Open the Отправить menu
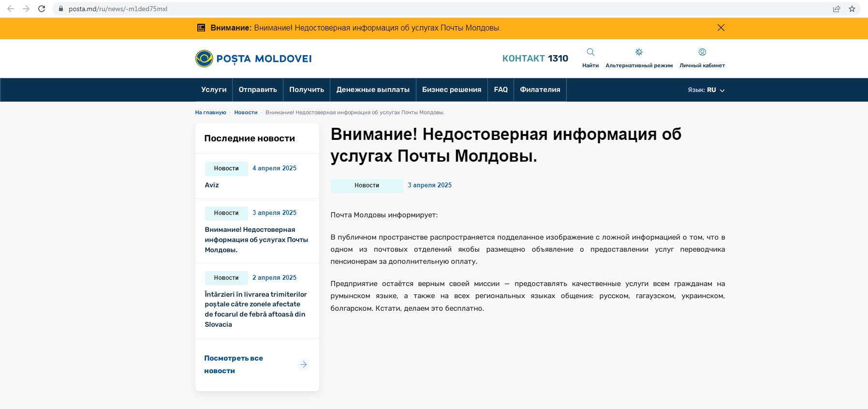The height and width of the screenshot is (409, 868). pos(258,90)
